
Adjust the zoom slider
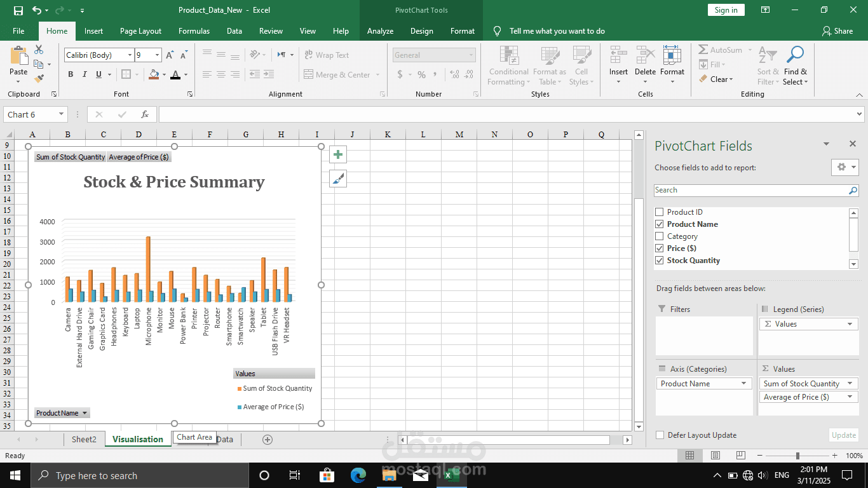point(796,455)
